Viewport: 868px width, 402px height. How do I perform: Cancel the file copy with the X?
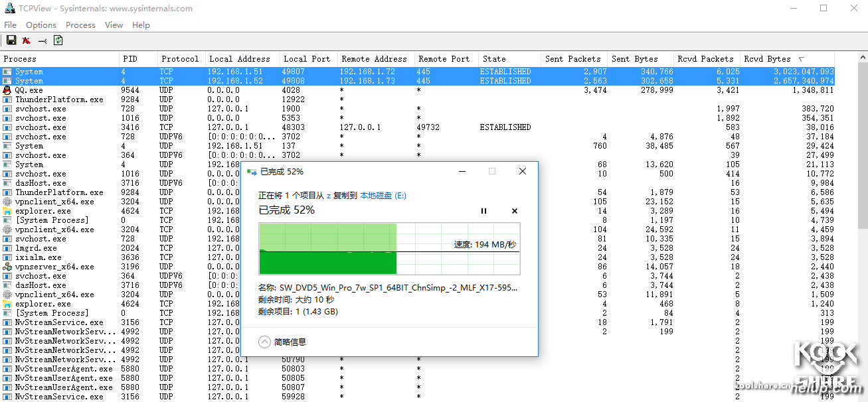click(x=515, y=211)
